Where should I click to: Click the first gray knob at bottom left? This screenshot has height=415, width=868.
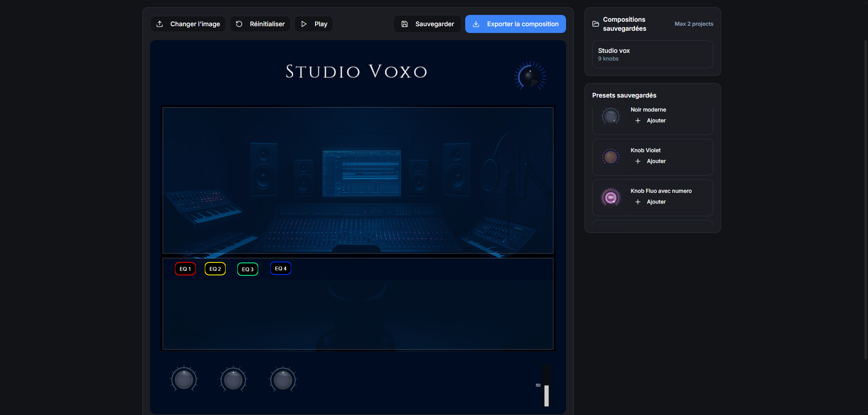pos(184,379)
